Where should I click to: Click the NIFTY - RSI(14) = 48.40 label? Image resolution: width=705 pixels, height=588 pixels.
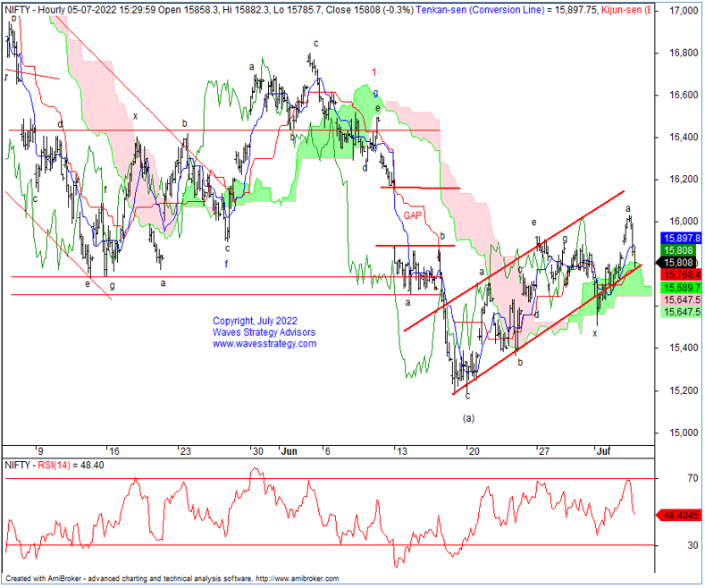coord(55,466)
